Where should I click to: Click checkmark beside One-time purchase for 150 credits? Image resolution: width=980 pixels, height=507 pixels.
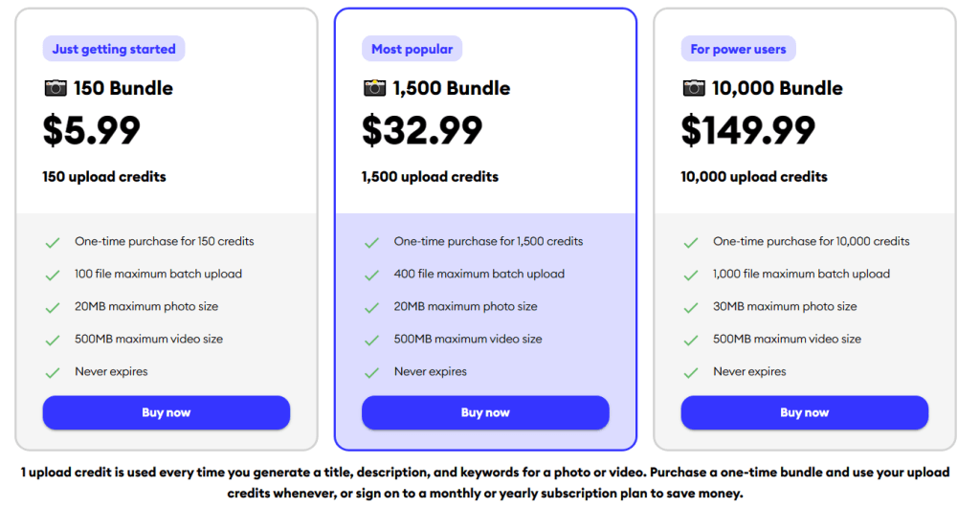pyautogui.click(x=53, y=243)
